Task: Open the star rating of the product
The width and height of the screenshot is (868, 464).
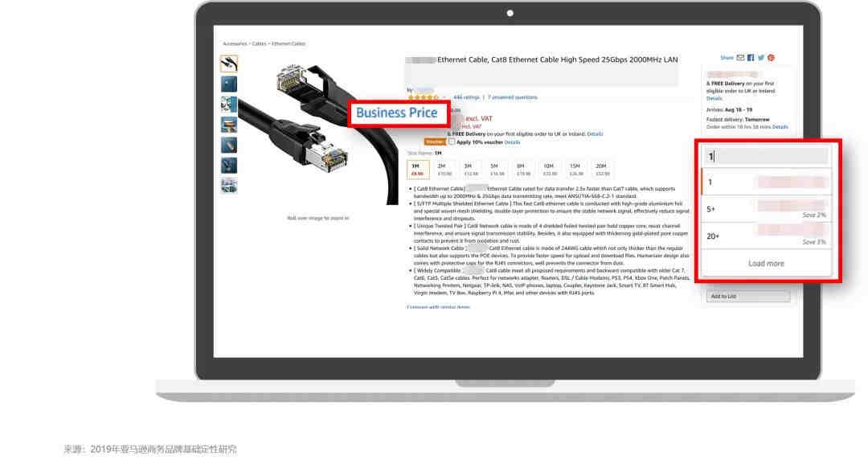Action: [424, 97]
